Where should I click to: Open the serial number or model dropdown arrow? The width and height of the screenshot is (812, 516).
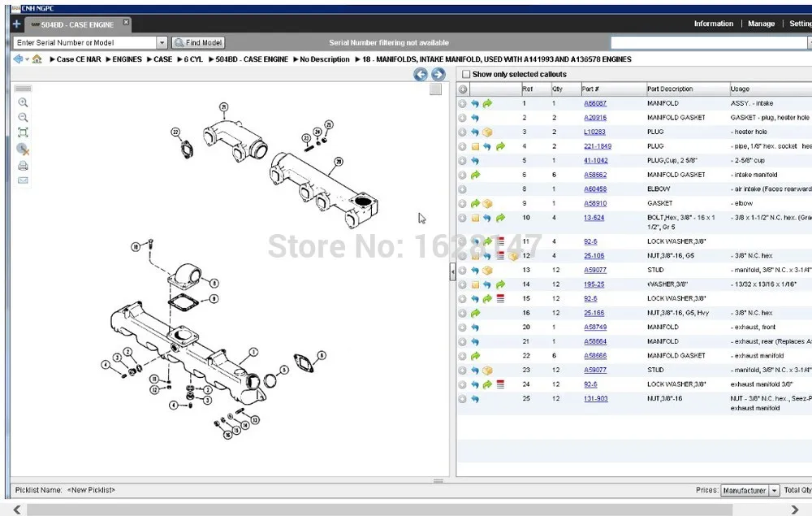tap(162, 42)
